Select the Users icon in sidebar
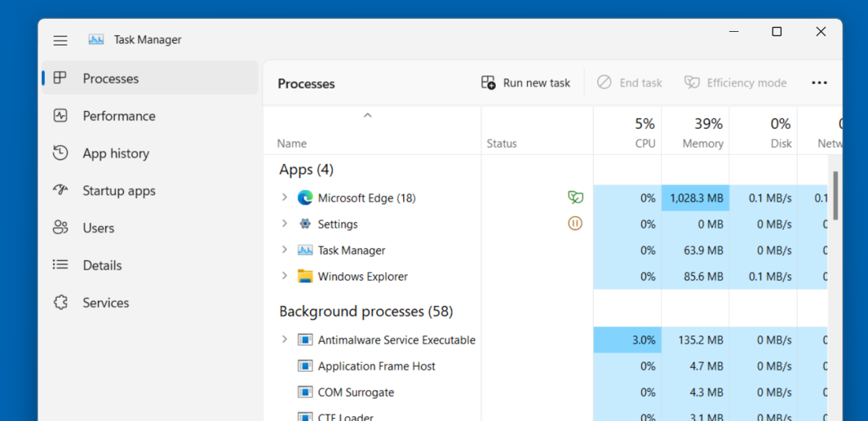The height and width of the screenshot is (421, 868). click(x=60, y=228)
